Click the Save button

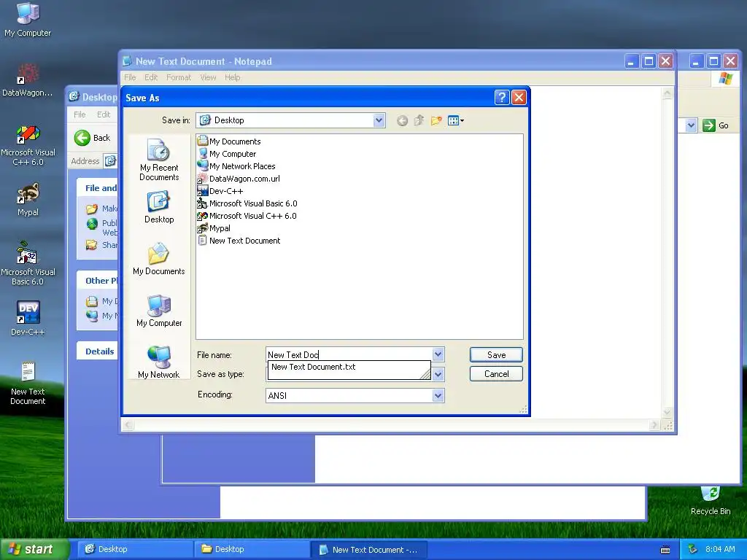point(496,355)
